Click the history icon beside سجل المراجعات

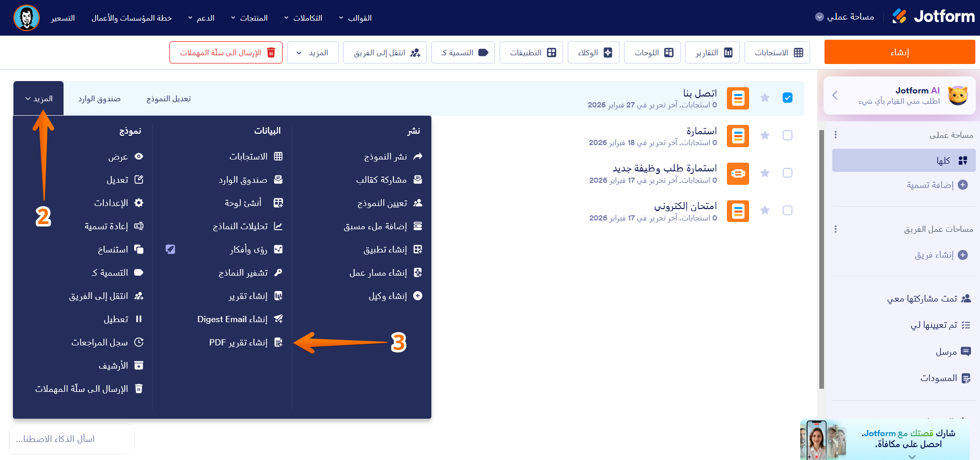tap(138, 342)
